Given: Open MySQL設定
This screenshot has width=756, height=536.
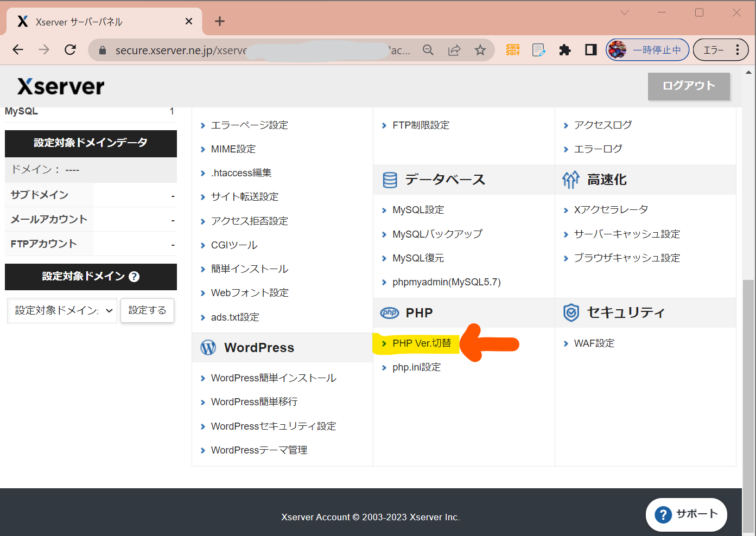Looking at the screenshot, I should tap(418, 210).
